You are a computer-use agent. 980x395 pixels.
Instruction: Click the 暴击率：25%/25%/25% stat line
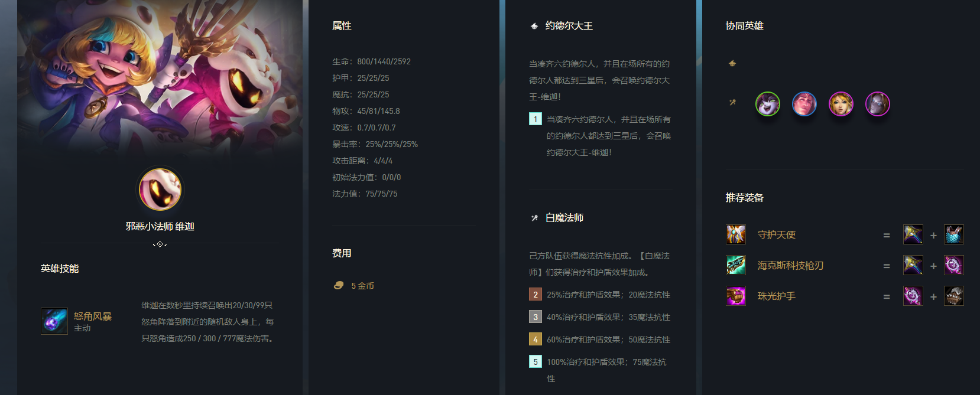coord(375,144)
